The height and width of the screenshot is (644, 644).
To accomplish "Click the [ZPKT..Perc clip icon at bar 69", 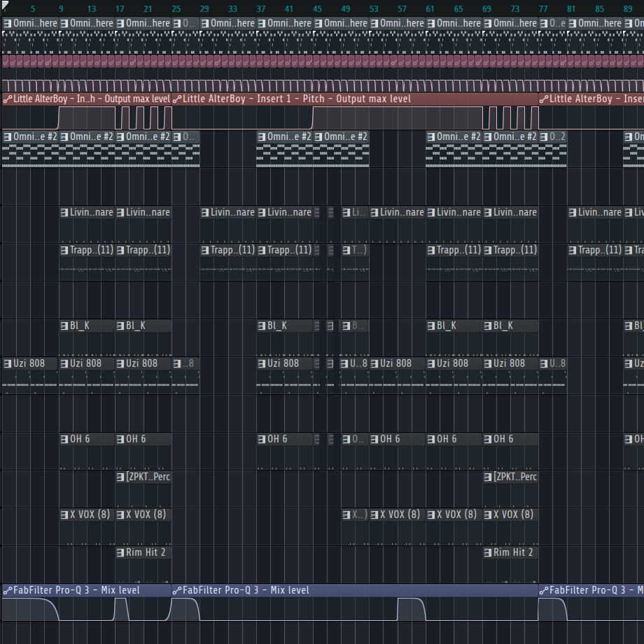I will 487,477.
